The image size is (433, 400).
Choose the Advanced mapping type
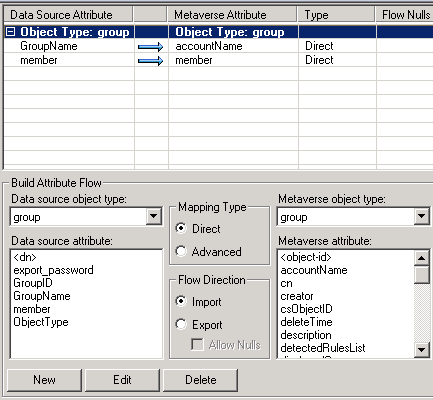[x=181, y=251]
